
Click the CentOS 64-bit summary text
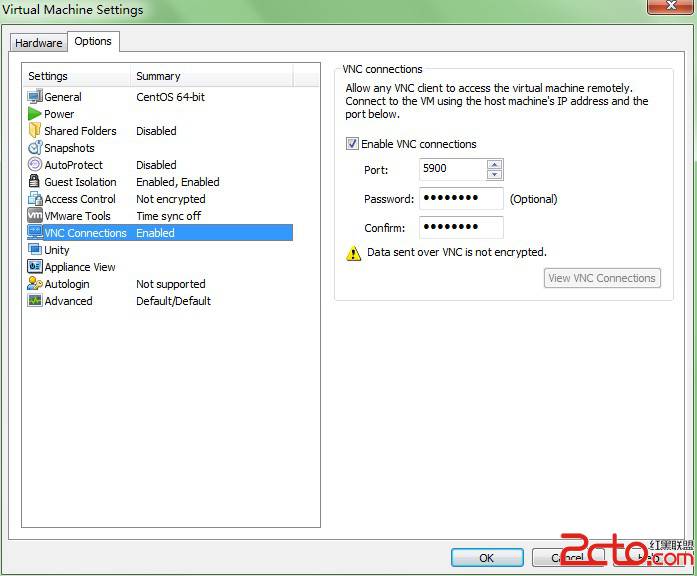[x=171, y=97]
